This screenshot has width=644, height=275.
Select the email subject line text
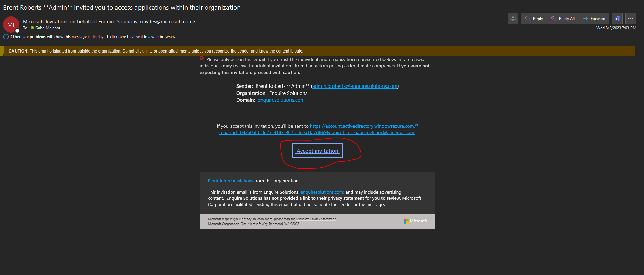click(122, 7)
